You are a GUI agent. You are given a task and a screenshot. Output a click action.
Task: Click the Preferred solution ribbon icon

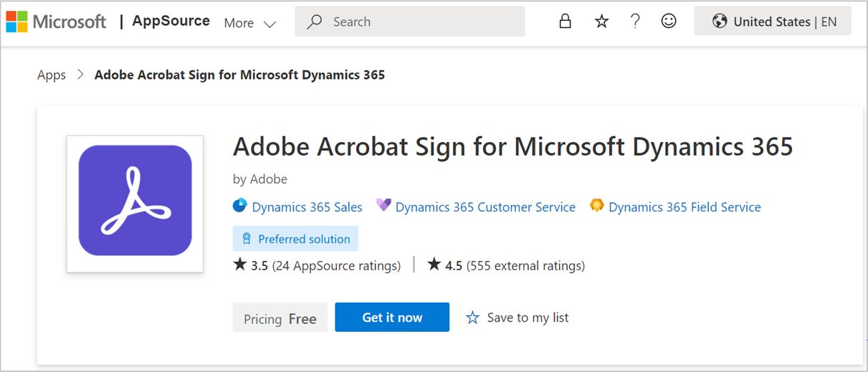coord(247,239)
